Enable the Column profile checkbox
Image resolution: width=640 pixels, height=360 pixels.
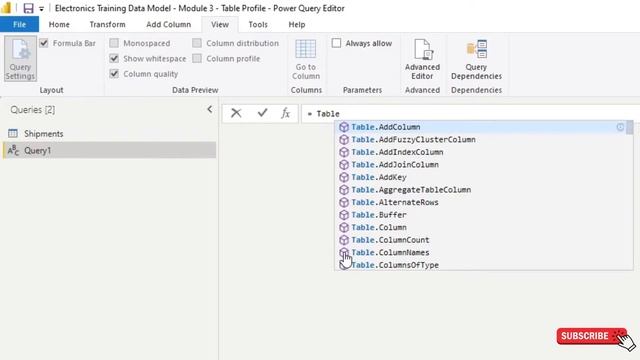(x=197, y=58)
